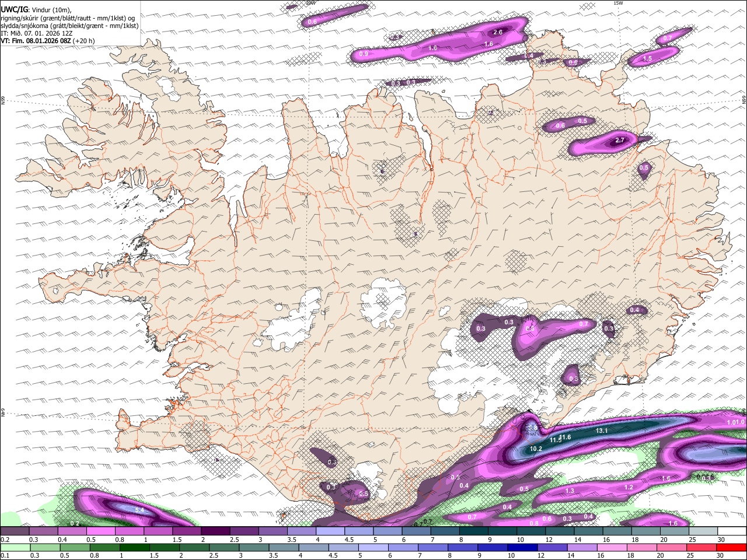Click the 0.9 value on the northern offshore band
Viewport: 747px width, 560px height.
364,54
